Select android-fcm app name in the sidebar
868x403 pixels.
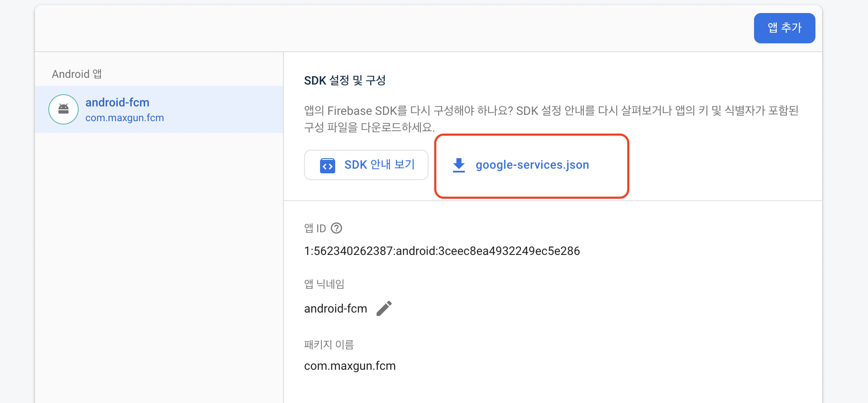(117, 102)
